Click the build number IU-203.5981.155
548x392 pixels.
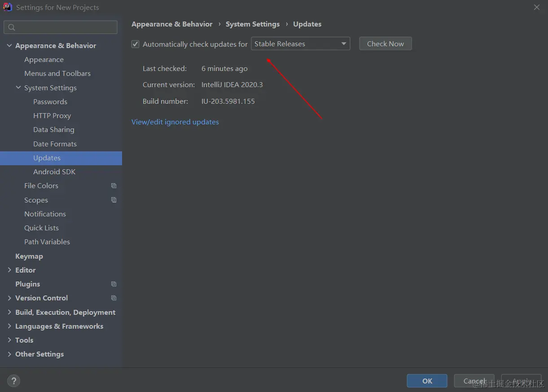[x=228, y=101]
